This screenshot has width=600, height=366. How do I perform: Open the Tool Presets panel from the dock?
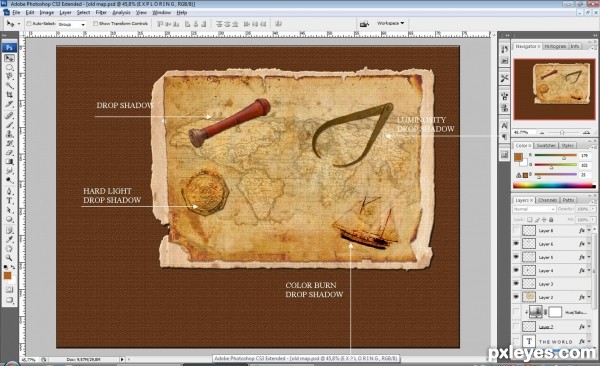504,78
